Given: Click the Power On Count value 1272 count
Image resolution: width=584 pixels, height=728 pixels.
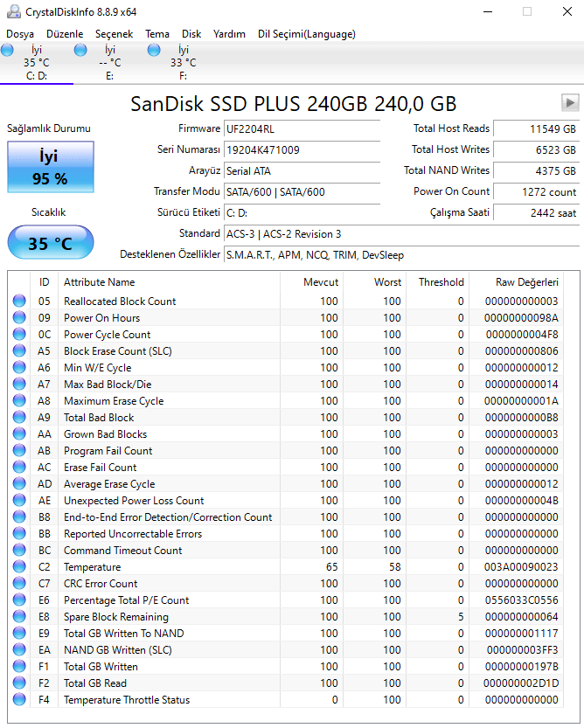Looking at the screenshot, I should [536, 191].
